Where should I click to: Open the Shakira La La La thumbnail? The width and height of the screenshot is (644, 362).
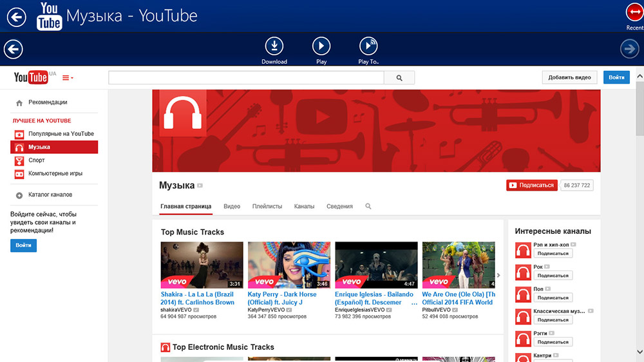(x=202, y=265)
